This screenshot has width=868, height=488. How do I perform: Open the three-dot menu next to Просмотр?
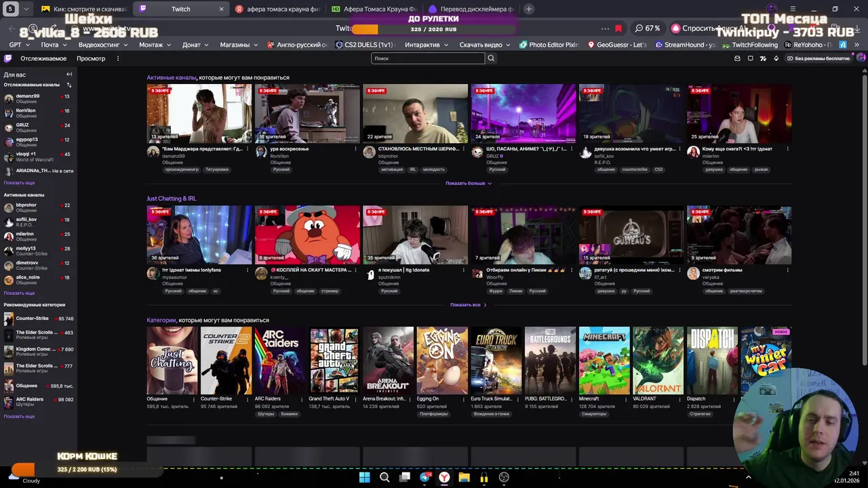pyautogui.click(x=117, y=58)
